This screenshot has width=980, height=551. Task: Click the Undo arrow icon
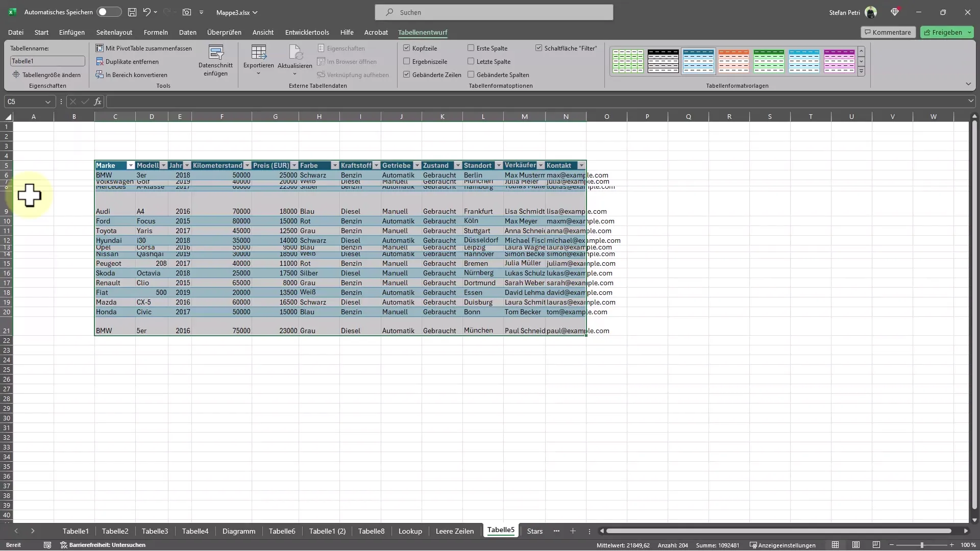(147, 12)
